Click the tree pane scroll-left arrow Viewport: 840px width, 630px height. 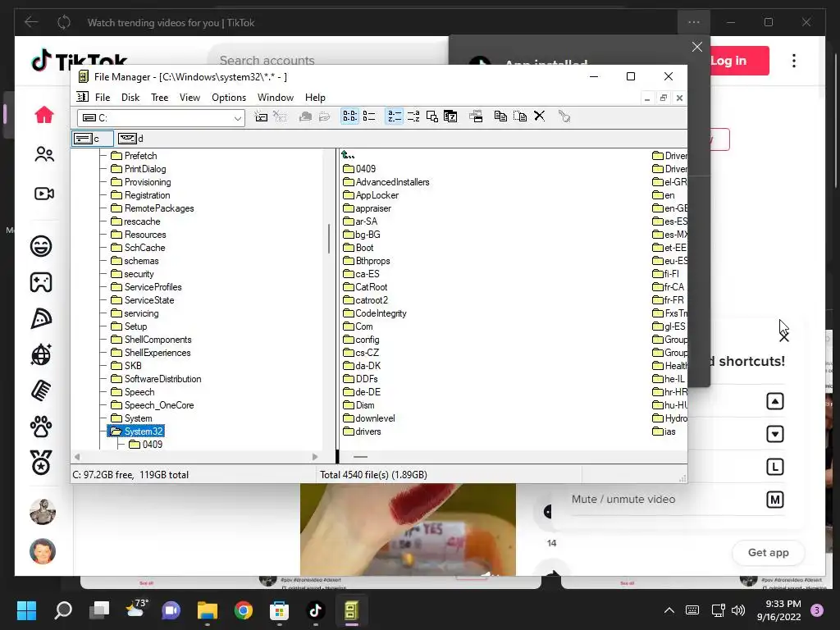(77, 457)
